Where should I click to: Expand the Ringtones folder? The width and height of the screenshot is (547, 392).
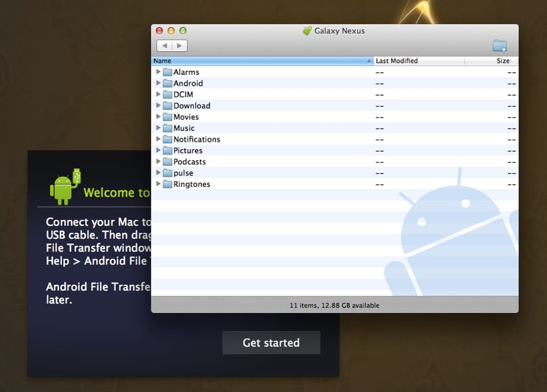(x=158, y=184)
